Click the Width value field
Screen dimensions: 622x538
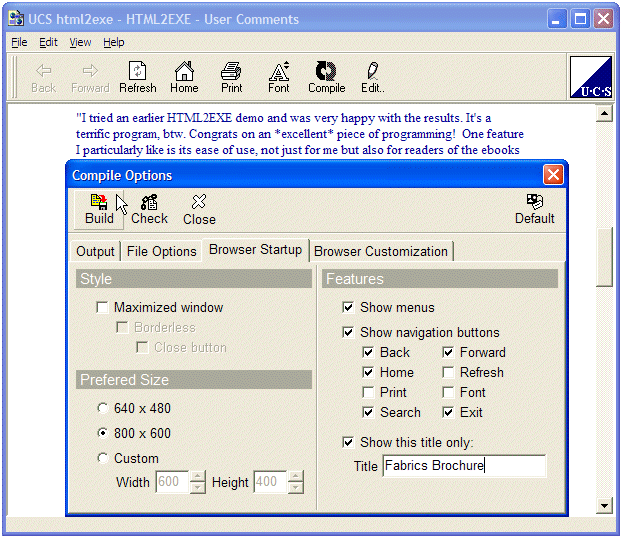click(173, 482)
